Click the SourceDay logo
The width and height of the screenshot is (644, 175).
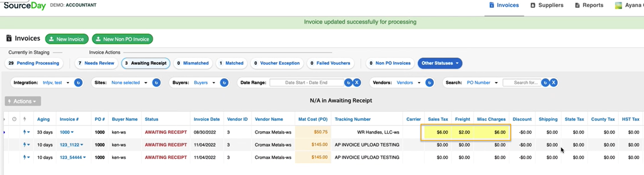25,6
